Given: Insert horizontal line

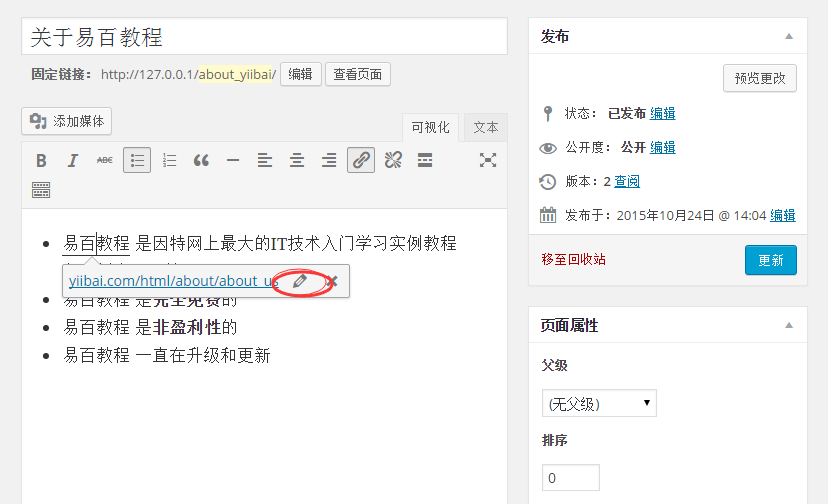Looking at the screenshot, I should click(x=233, y=160).
